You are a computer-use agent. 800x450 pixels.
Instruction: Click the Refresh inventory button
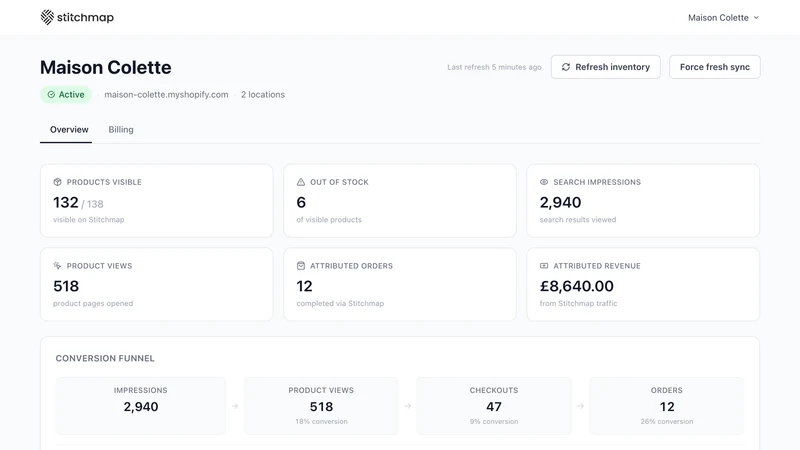tap(606, 67)
